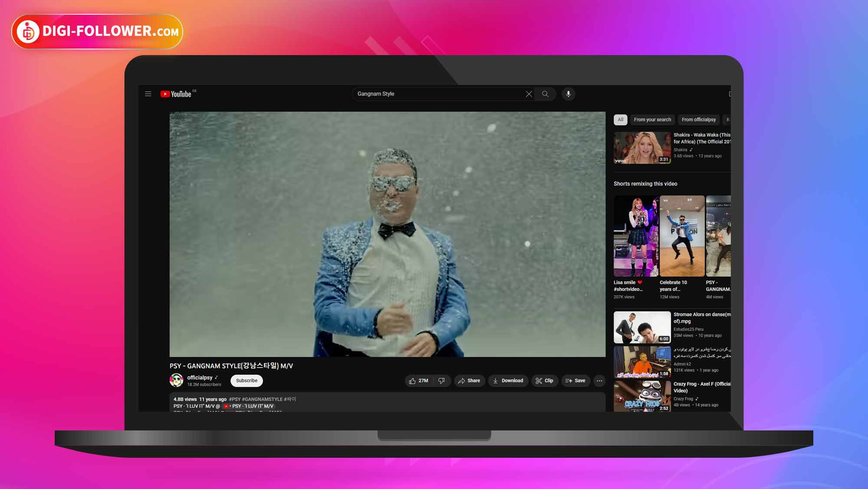868x489 pixels.
Task: Open the Celebrate 10 years short
Action: pyautogui.click(x=682, y=236)
